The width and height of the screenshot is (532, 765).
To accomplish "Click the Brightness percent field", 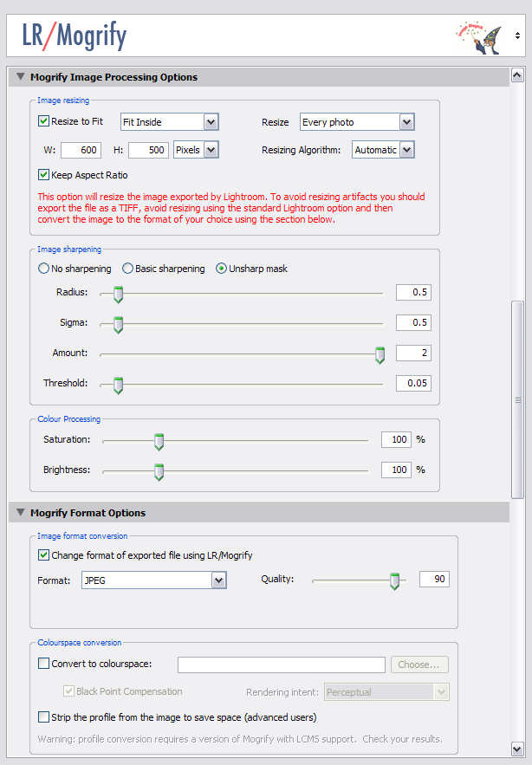I will [396, 470].
